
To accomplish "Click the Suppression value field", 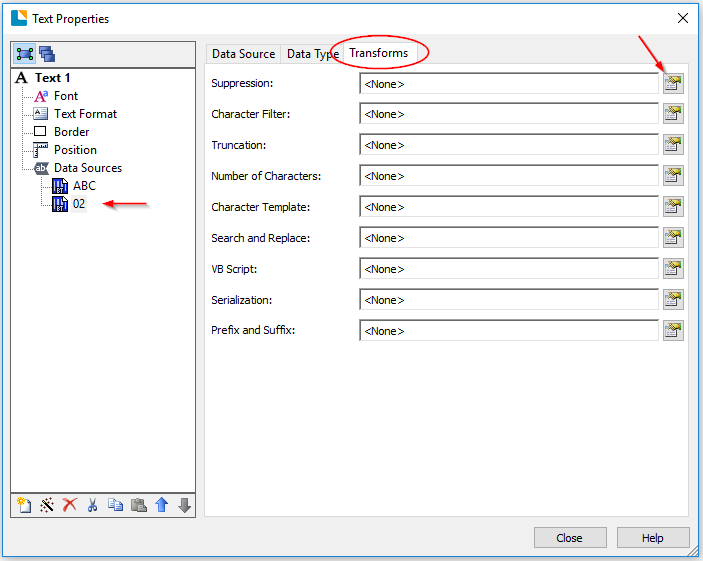I will pyautogui.click(x=509, y=83).
